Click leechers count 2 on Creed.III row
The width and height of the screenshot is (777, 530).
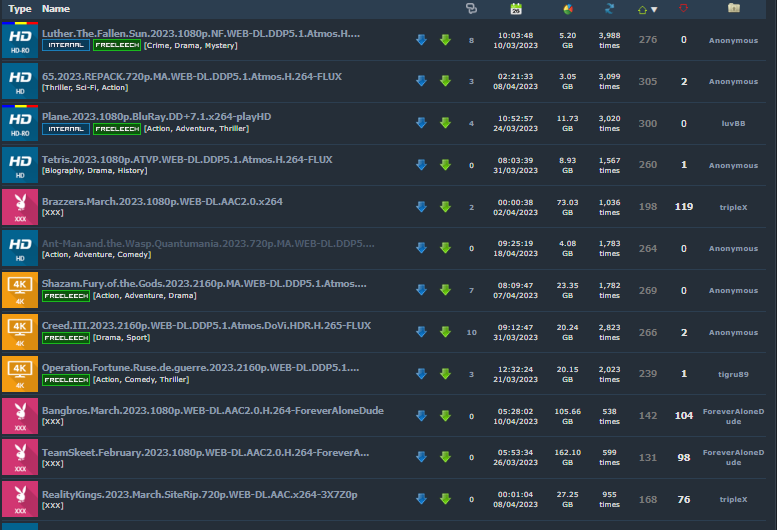[x=684, y=332]
